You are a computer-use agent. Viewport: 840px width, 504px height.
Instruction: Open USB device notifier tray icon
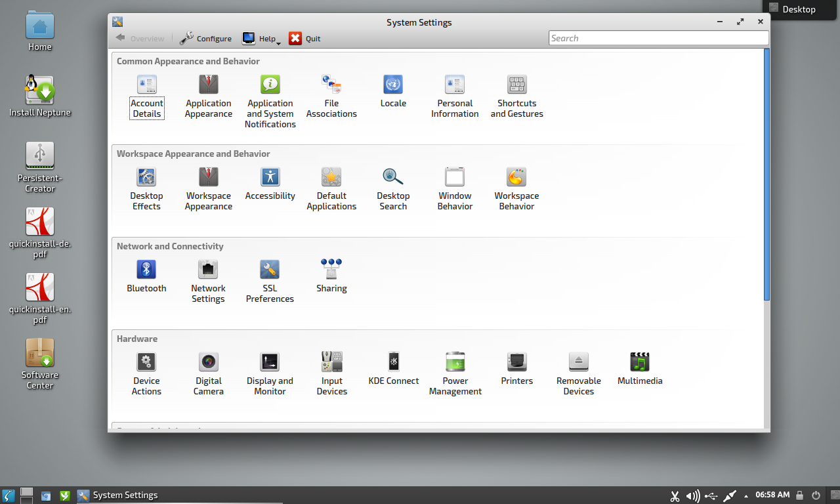711,496
